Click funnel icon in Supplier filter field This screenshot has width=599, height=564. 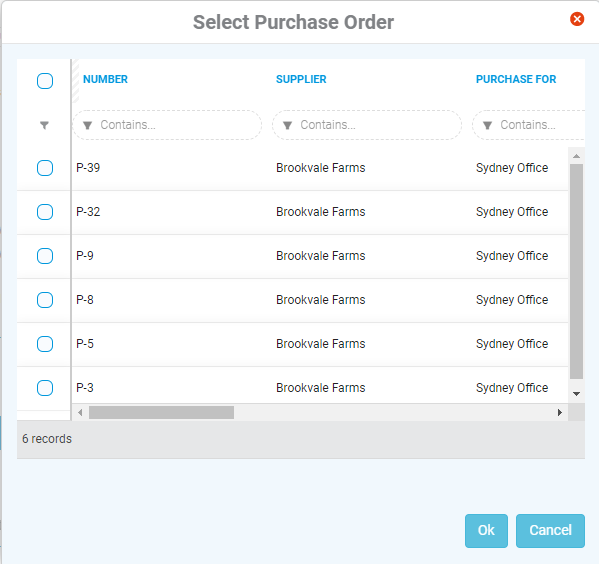287,125
